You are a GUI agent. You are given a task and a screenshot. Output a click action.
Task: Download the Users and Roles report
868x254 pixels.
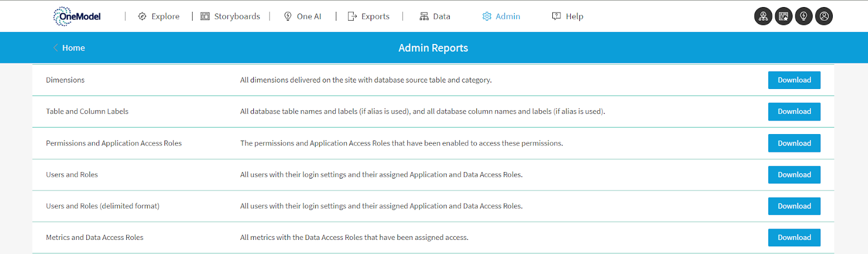pos(794,175)
